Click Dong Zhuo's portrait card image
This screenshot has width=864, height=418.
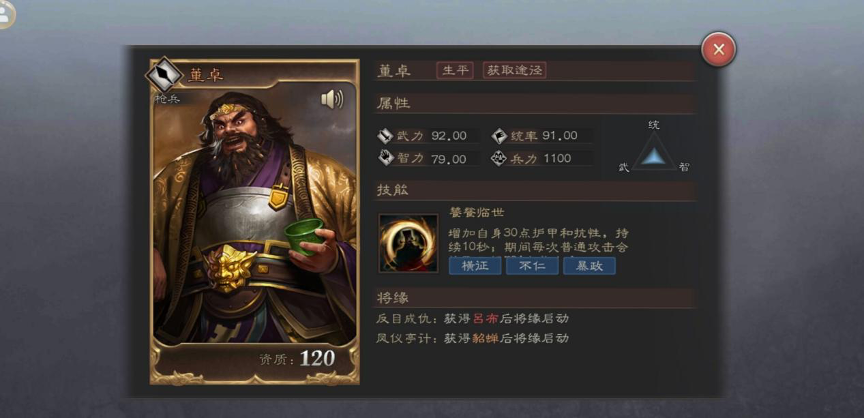click(255, 218)
